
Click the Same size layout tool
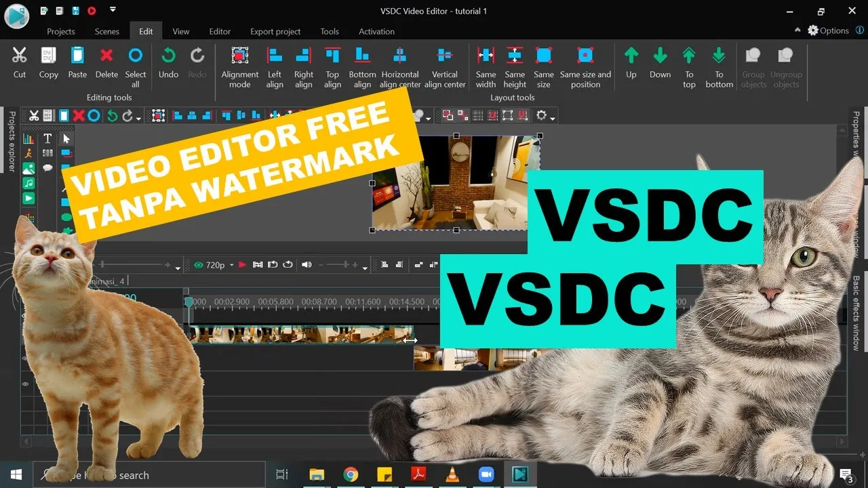[x=544, y=66]
